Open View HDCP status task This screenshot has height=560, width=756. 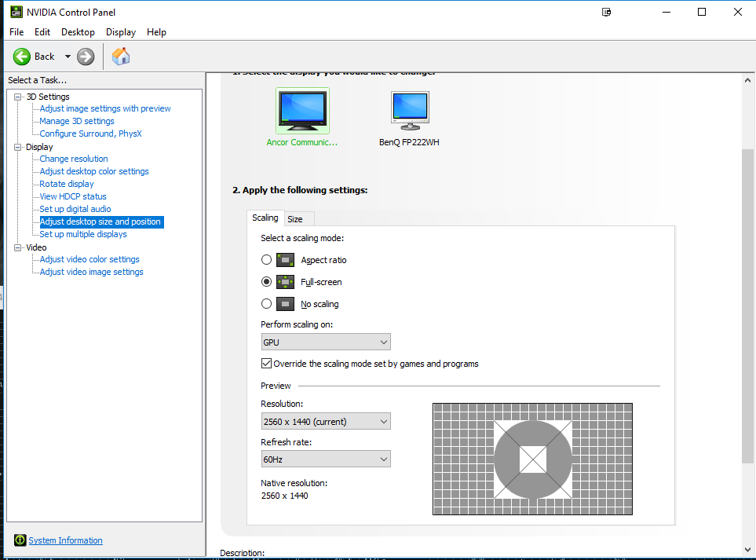(x=73, y=196)
